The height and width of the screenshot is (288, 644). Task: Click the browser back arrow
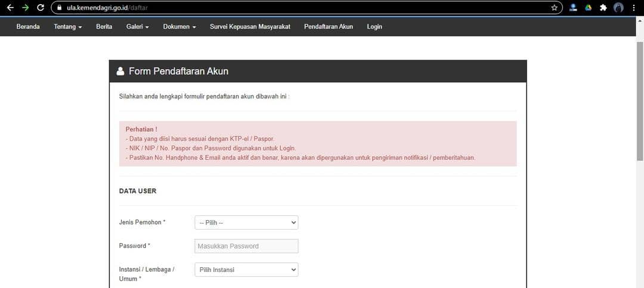click(10, 8)
